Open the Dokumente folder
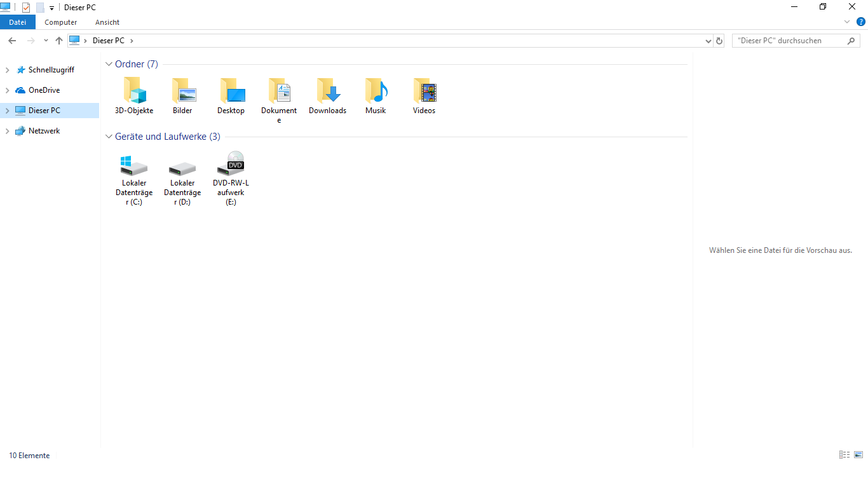The image size is (868, 488). tap(279, 100)
